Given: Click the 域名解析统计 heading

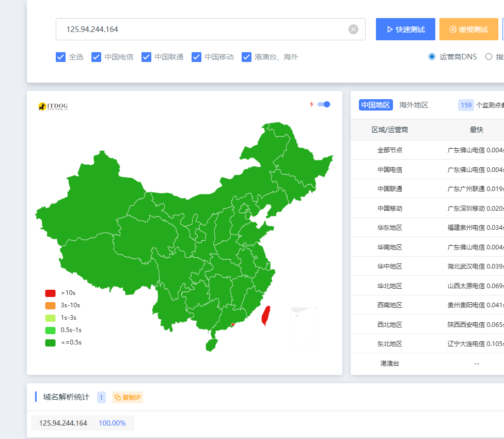Looking at the screenshot, I should pyautogui.click(x=66, y=397).
